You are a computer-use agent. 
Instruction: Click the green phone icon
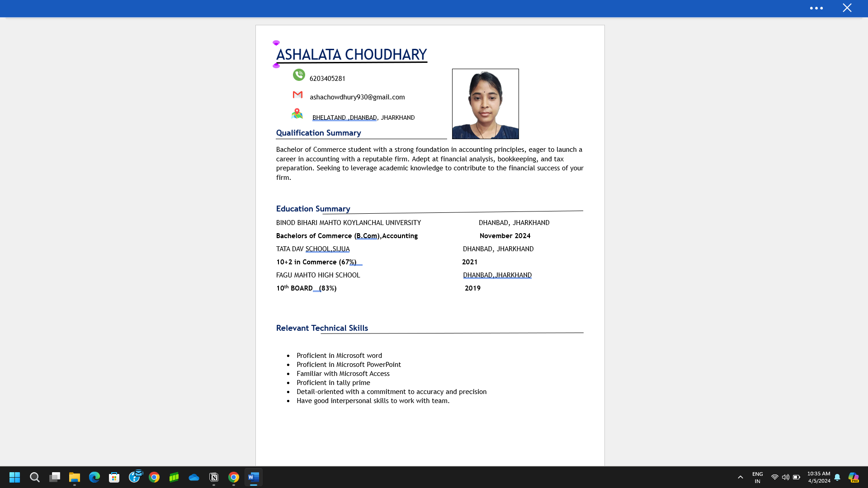click(x=299, y=75)
